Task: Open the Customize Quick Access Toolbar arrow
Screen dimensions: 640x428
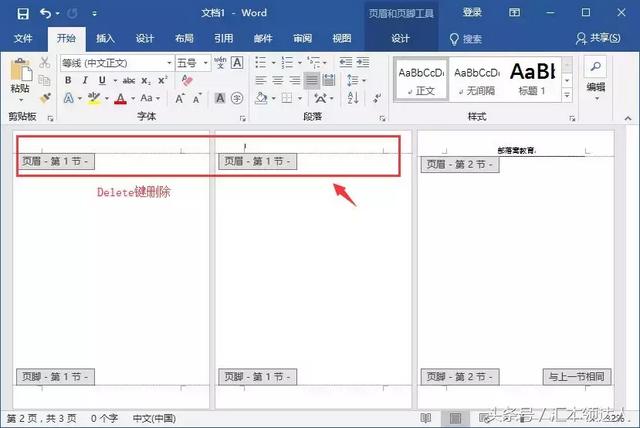Action: pyautogui.click(x=94, y=14)
